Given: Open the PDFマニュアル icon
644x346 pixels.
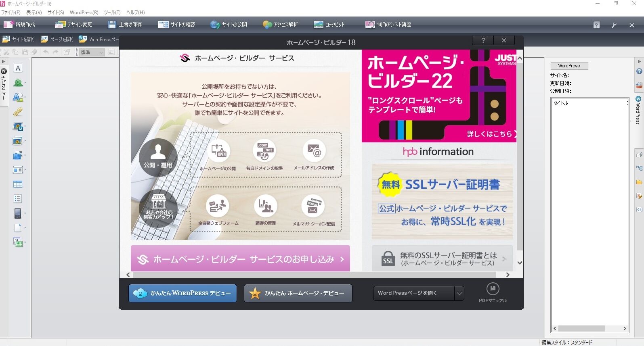Looking at the screenshot, I should click(493, 292).
